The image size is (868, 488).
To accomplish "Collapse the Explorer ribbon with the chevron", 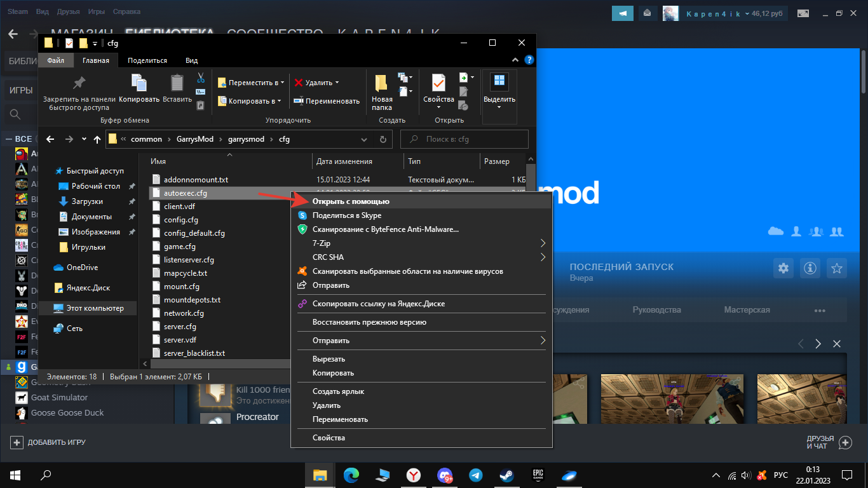I will [517, 60].
